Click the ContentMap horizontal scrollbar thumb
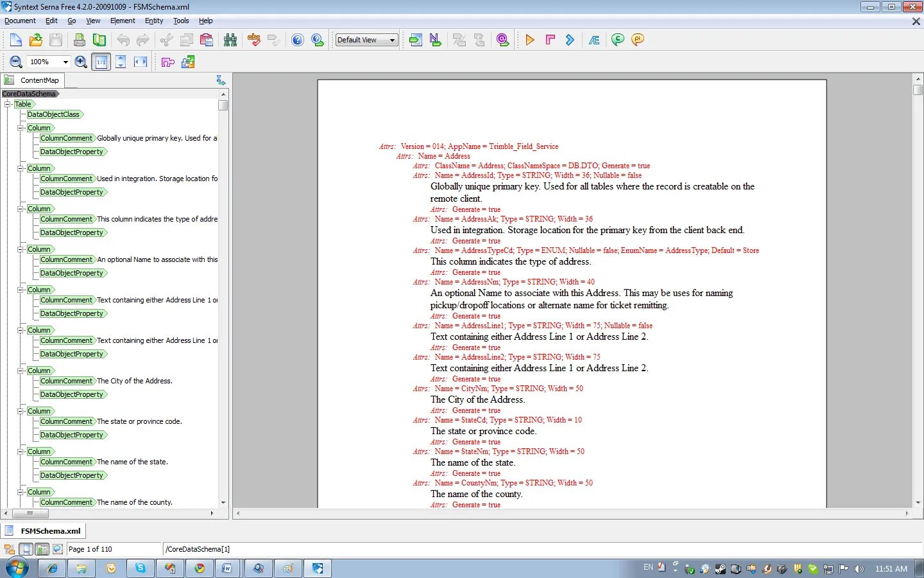 point(30,513)
